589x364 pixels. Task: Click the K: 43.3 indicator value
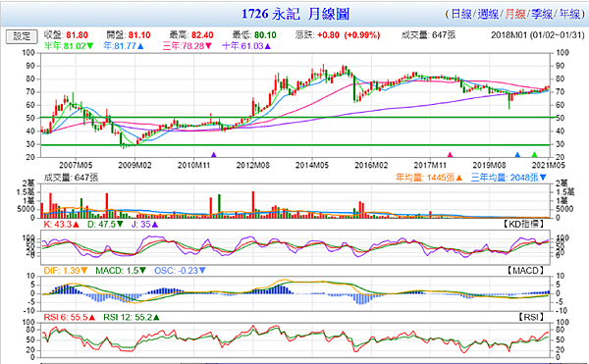pyautogui.click(x=62, y=225)
